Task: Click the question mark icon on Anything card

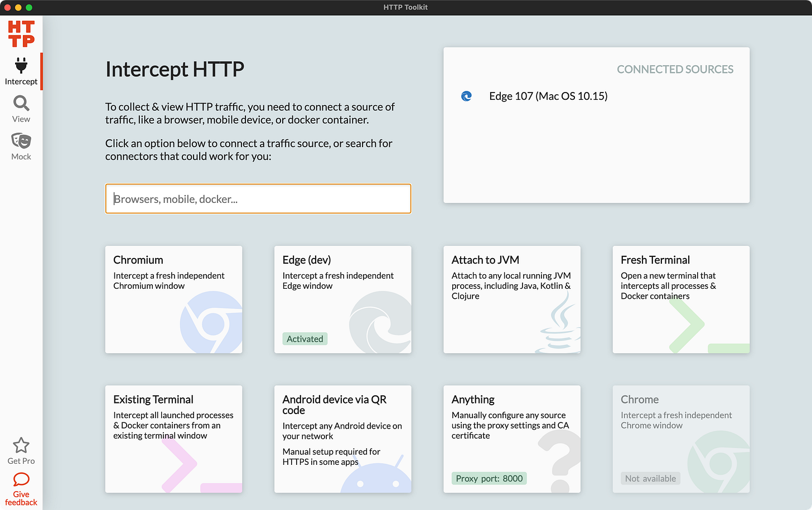Action: (559, 462)
